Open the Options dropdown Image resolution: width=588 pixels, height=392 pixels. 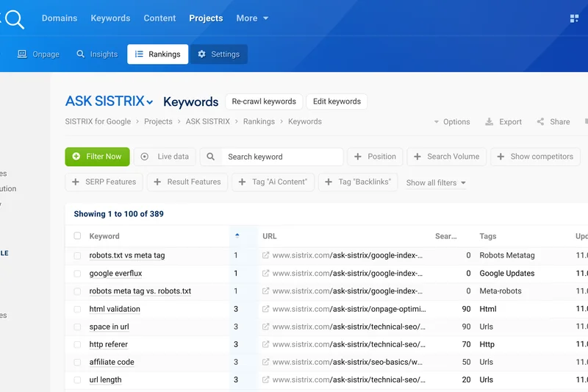click(x=451, y=122)
